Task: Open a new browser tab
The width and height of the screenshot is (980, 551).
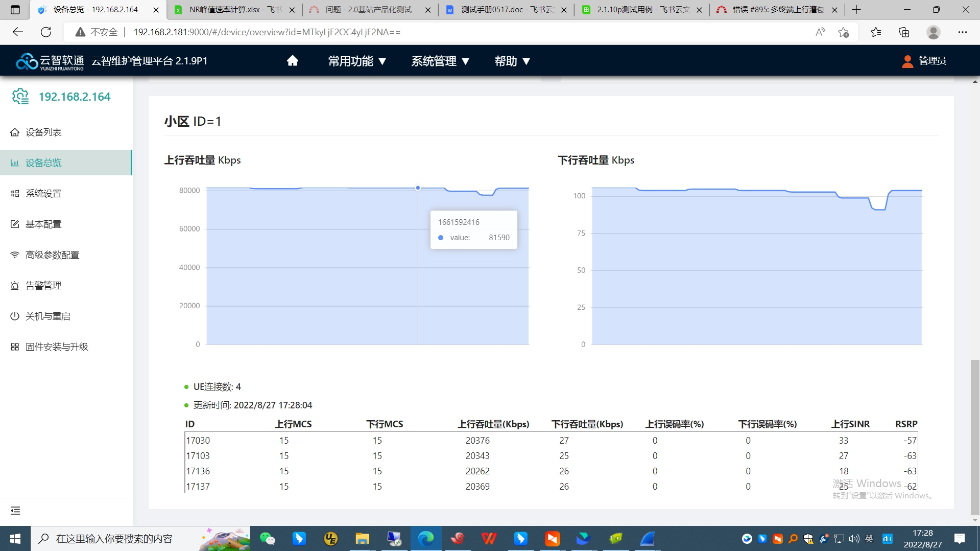Action: click(856, 10)
